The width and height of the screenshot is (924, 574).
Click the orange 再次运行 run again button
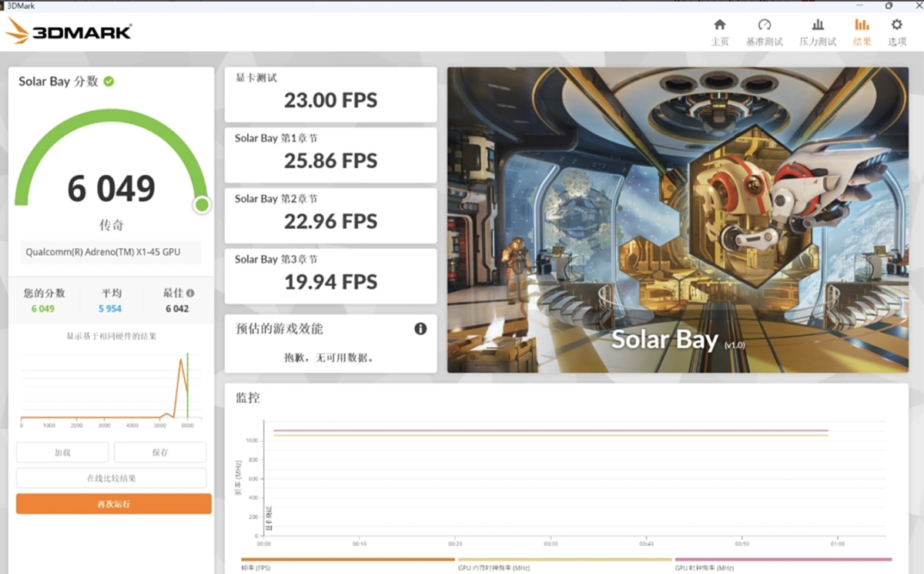click(x=114, y=504)
